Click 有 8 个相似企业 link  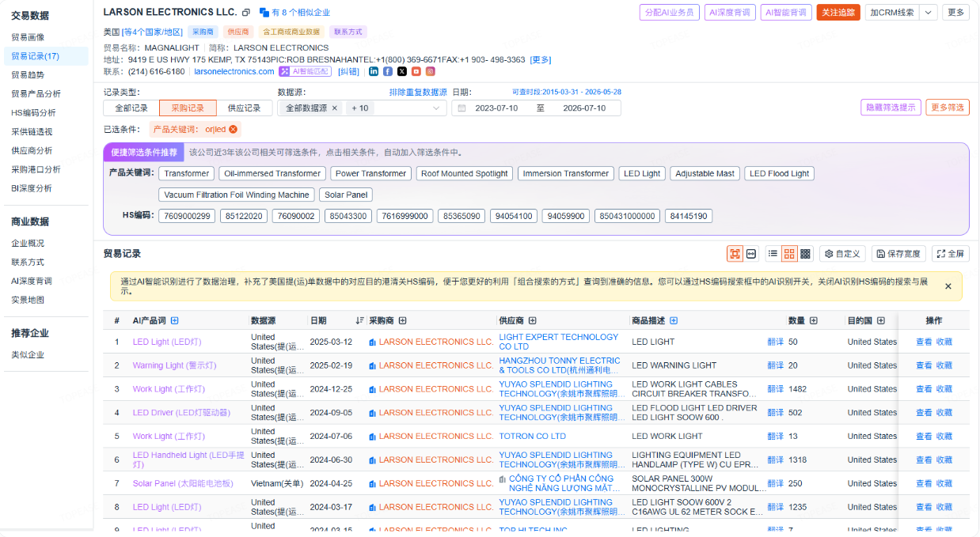[294, 13]
